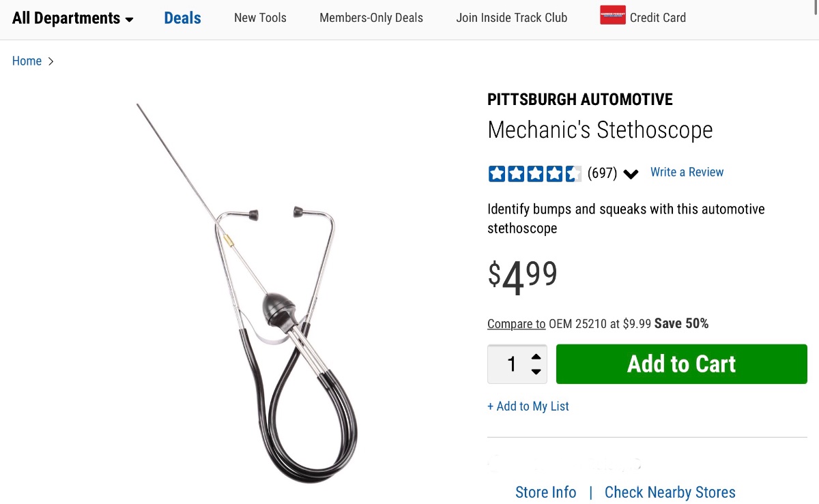Click the Harbor Freight credit card icon

[612, 16]
